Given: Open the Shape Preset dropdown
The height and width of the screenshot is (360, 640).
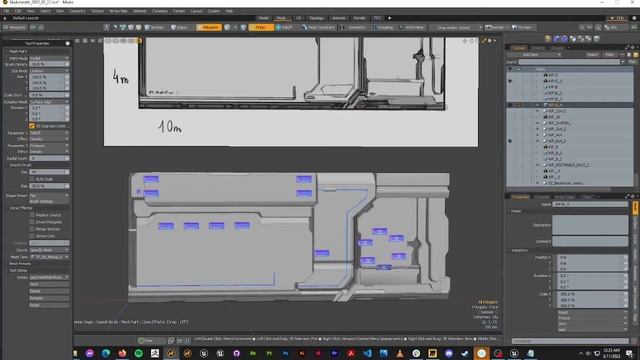Looking at the screenshot, I should click(49, 196).
